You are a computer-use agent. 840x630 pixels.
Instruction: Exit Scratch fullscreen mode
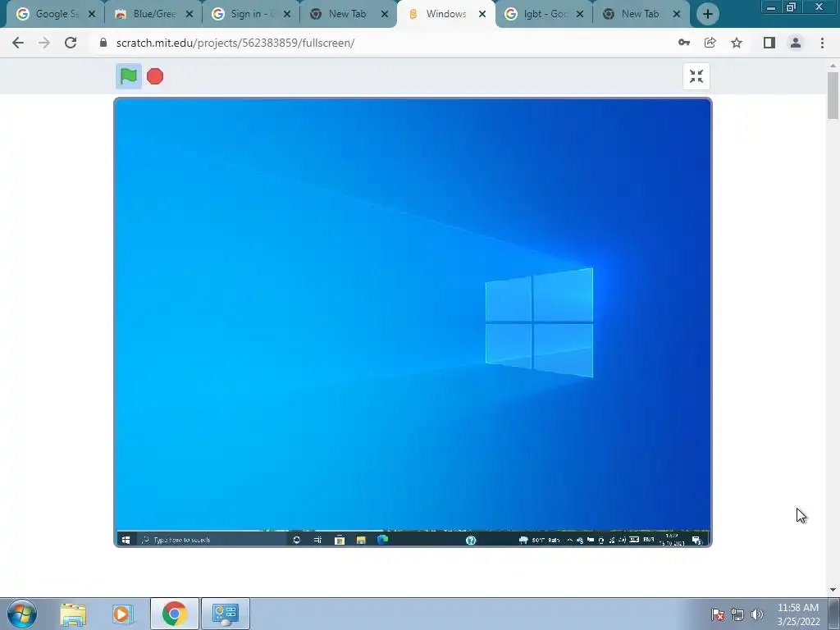pyautogui.click(x=696, y=76)
